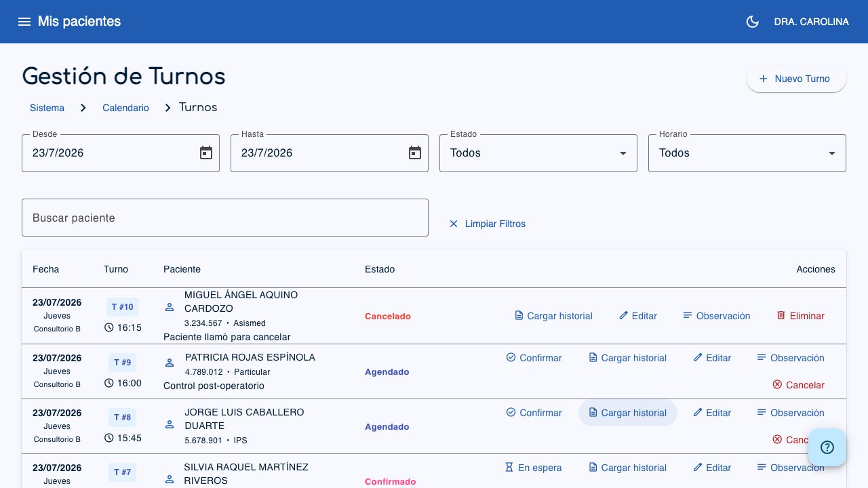
Task: Click the T #8 turn badge
Action: click(123, 418)
